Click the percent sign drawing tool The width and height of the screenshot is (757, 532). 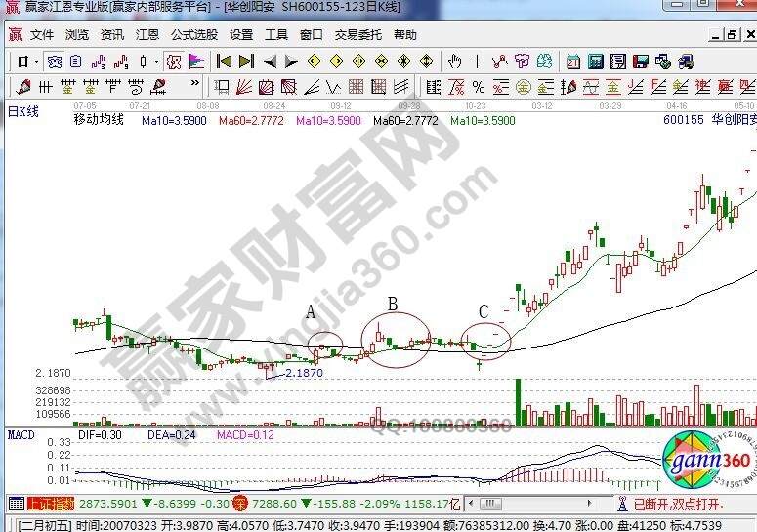(x=479, y=87)
